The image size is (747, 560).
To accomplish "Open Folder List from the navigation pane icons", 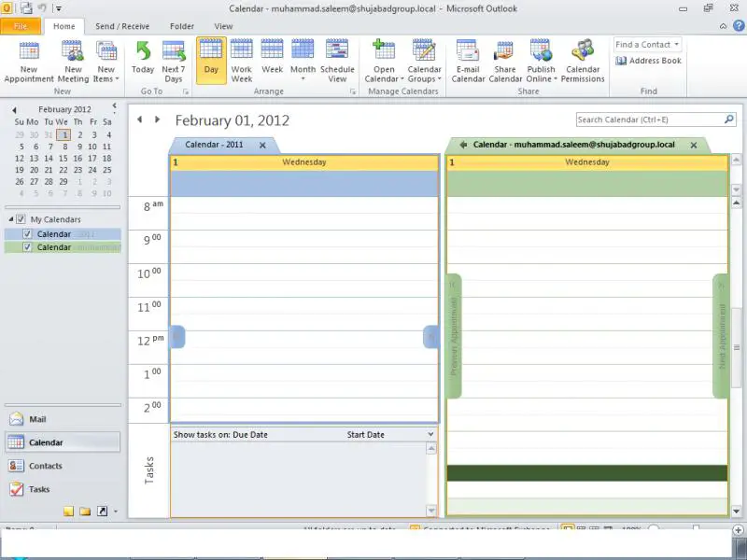I will click(85, 511).
